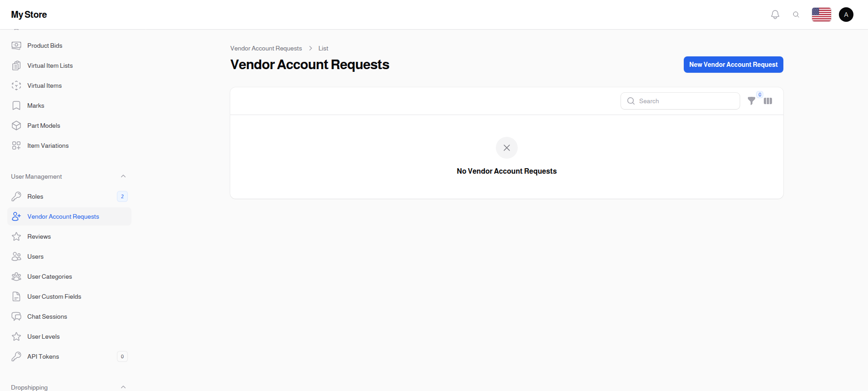Click the User Management section label
This screenshot has width=868, height=391.
point(36,176)
